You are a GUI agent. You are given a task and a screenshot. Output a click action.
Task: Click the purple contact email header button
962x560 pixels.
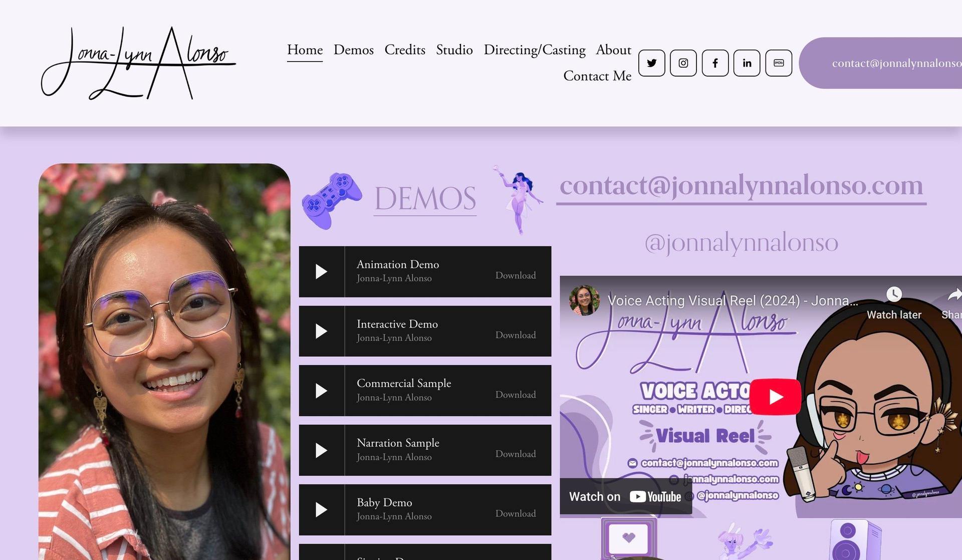880,63
